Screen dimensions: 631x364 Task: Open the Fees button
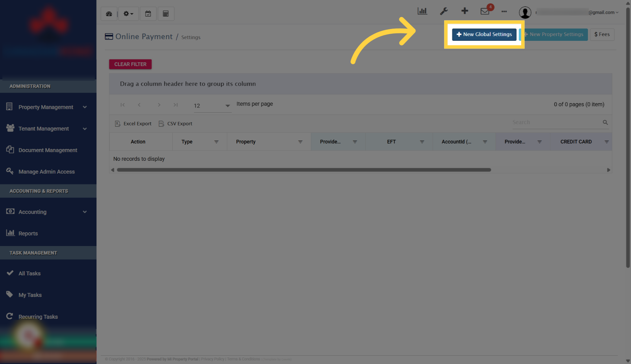602,34
